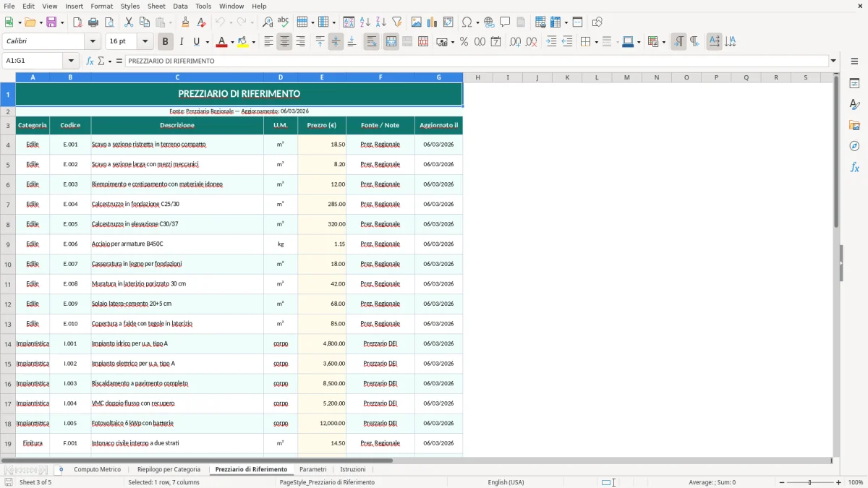Run the Spelling check icon
Screen dimensions: 868x488
click(x=284, y=22)
